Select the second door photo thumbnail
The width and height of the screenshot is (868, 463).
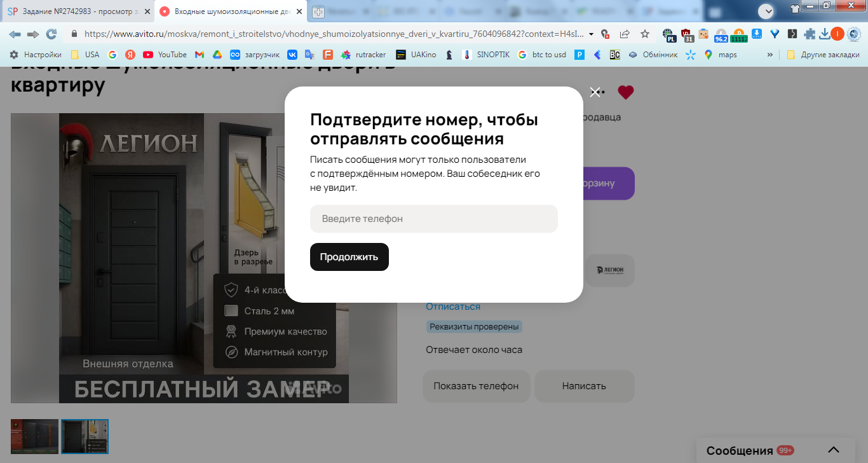coord(85,436)
